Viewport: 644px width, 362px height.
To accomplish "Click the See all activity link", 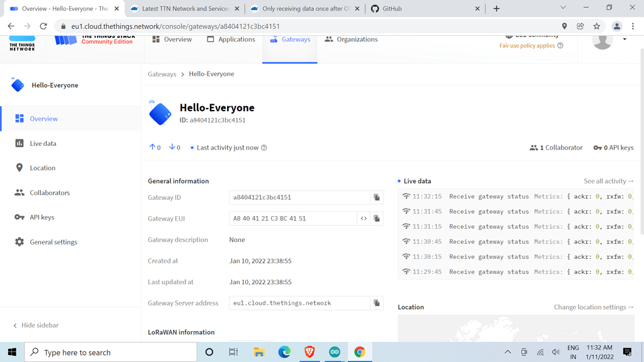I will [x=608, y=181].
